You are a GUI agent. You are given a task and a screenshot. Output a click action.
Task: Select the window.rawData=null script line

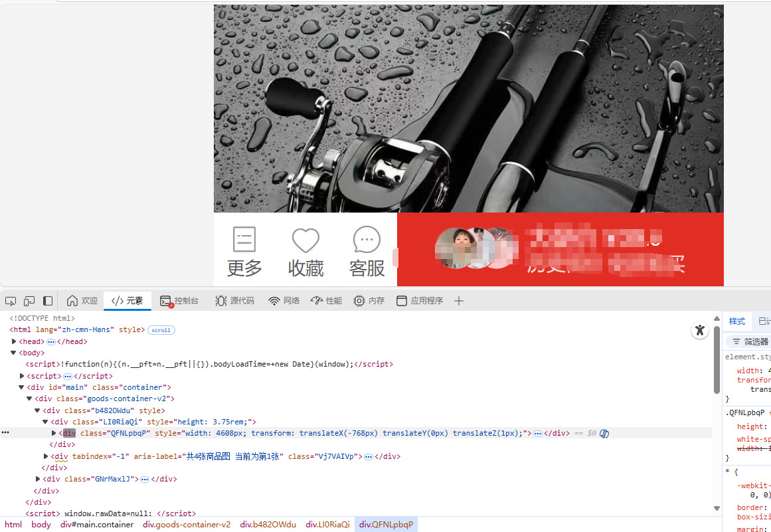pyautogui.click(x=111, y=513)
